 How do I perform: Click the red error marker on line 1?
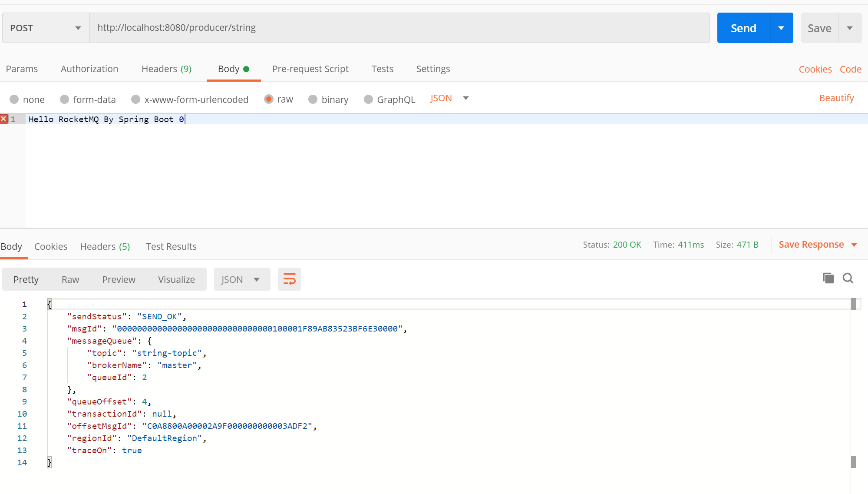pyautogui.click(x=4, y=119)
